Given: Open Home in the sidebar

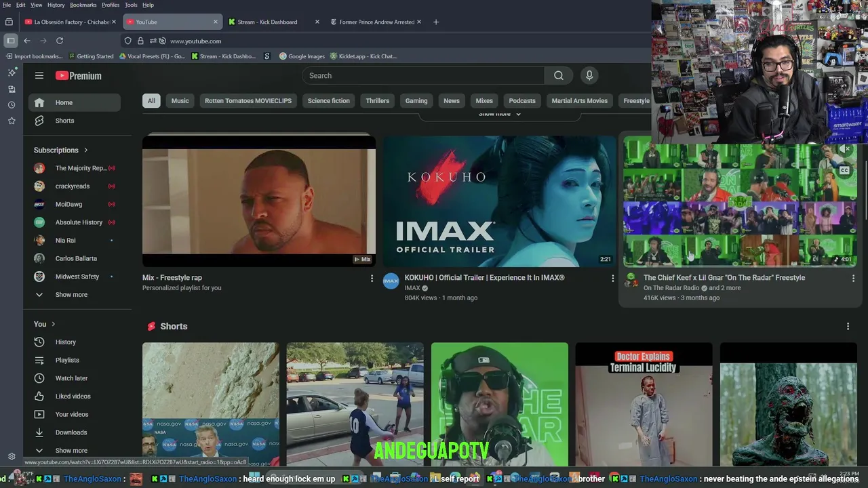Looking at the screenshot, I should pos(75,102).
